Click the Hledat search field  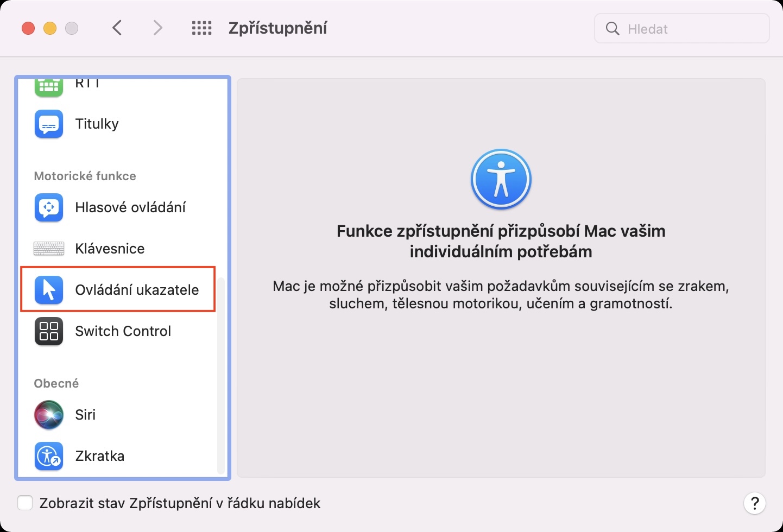681,28
